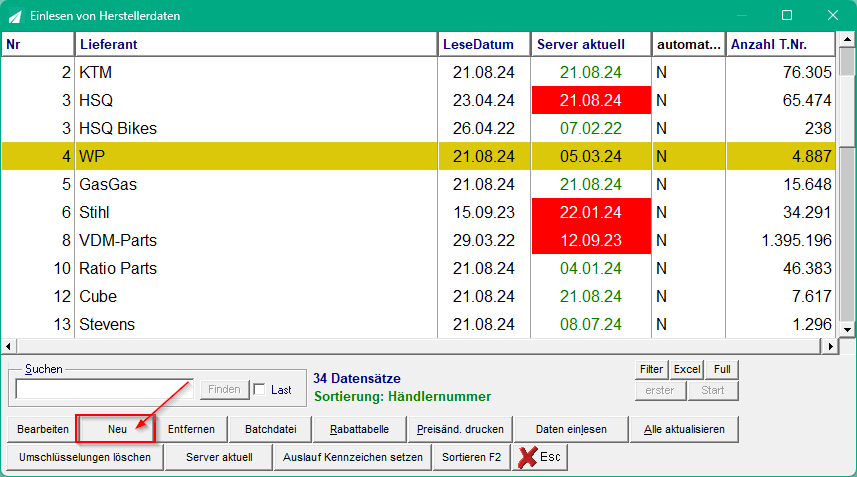
Task: Click the Filter button
Action: click(x=651, y=369)
